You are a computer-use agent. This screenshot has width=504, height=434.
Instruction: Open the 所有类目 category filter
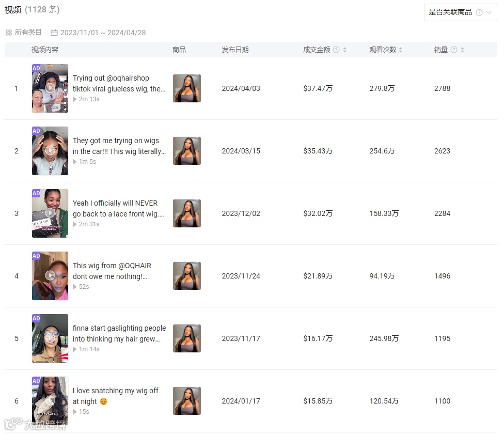click(x=23, y=33)
